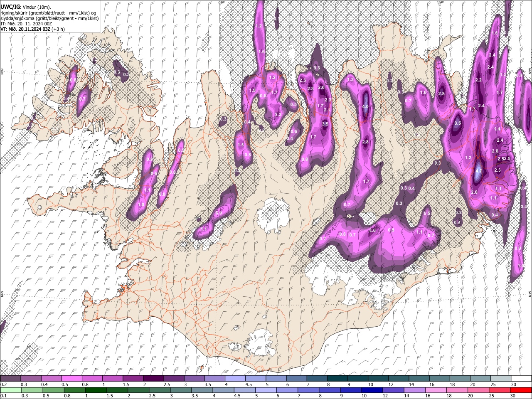The image size is (532, 399).
Task: Choose the lilac 14–16 rainfall swatch
Action: 415,390
